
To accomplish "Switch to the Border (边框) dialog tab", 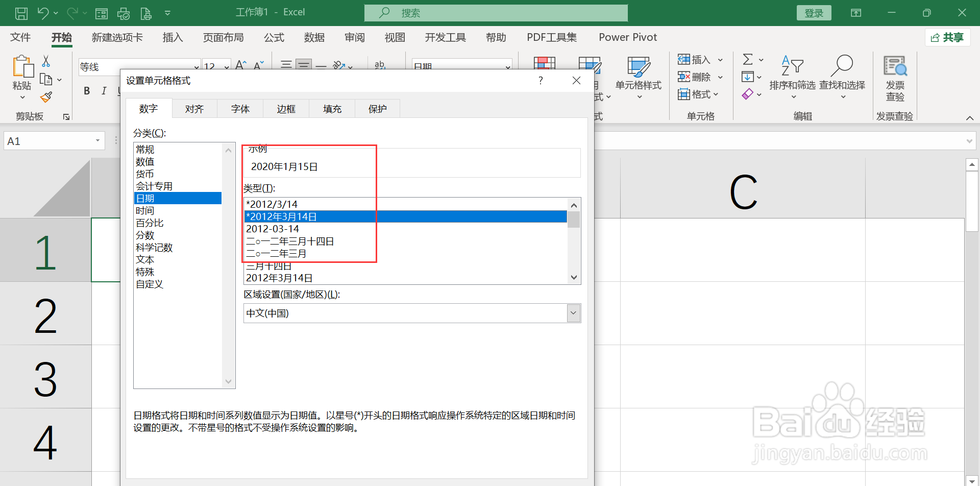I will pos(286,109).
